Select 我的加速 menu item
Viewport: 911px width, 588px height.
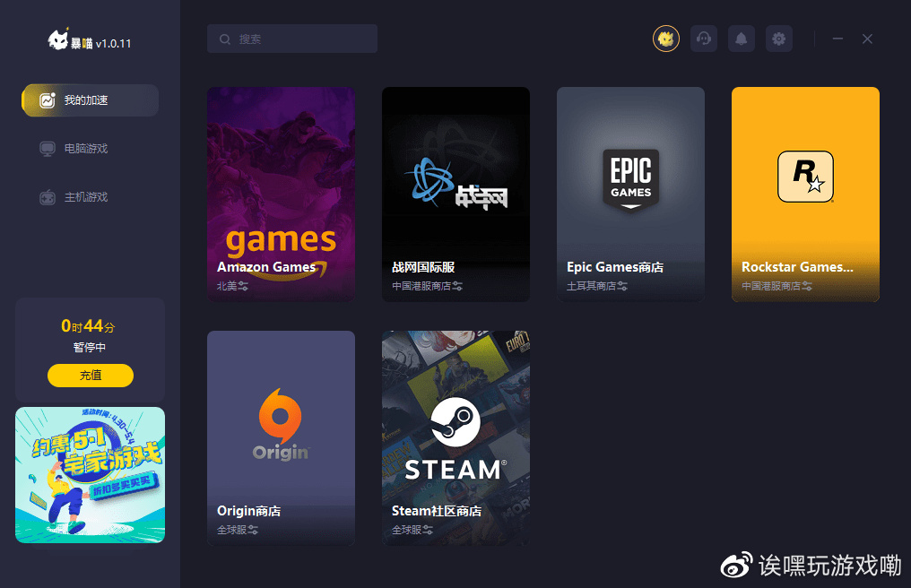tap(90, 99)
